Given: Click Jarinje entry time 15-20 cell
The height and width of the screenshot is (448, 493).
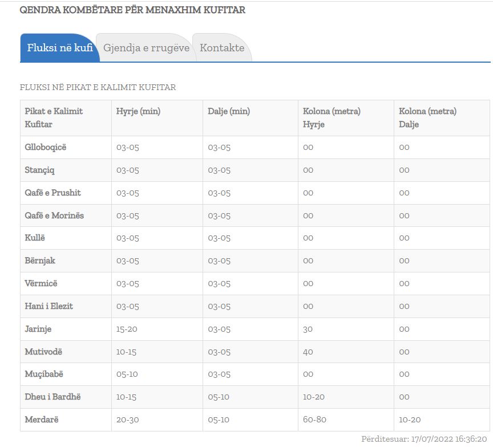Looking at the screenshot, I should (x=127, y=329).
